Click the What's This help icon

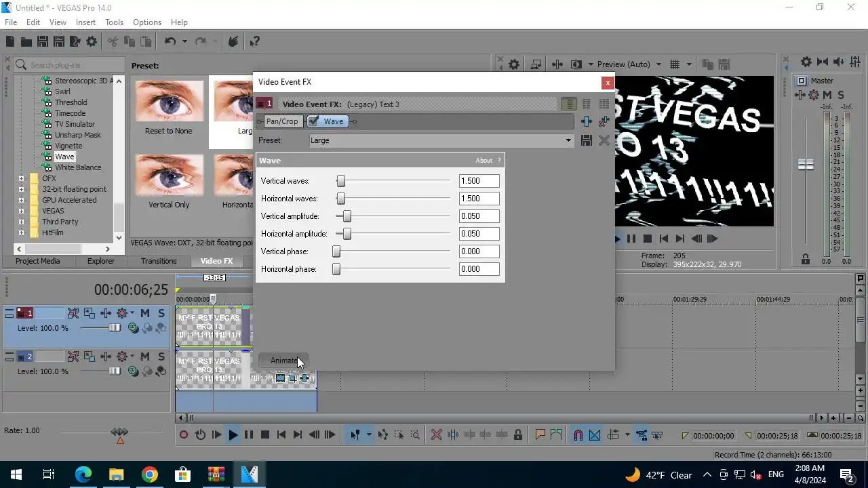[x=255, y=42]
